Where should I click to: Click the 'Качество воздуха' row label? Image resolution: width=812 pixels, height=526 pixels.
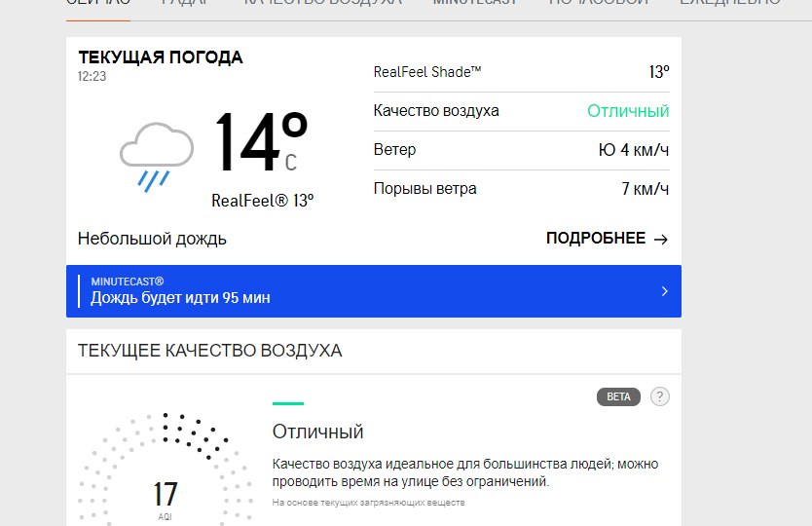pyautogui.click(x=436, y=111)
